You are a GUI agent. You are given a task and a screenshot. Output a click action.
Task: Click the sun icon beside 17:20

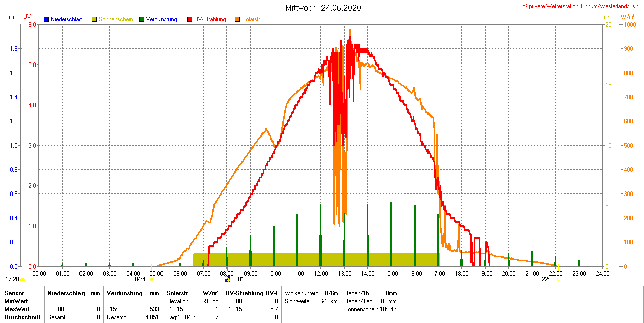coord(22,279)
